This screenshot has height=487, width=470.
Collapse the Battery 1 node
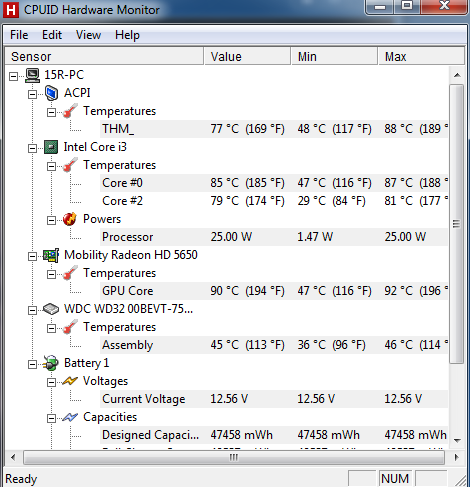click(32, 365)
